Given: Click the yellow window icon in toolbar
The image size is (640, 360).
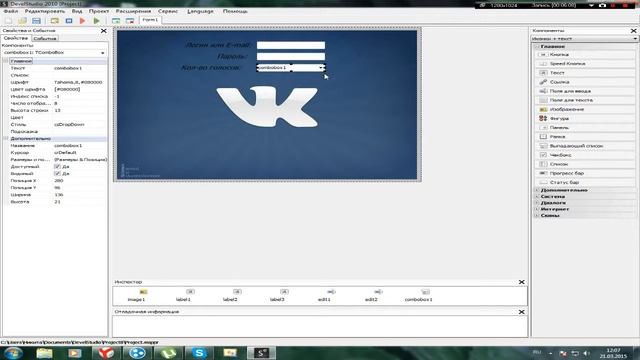Looking at the screenshot, I should pos(55,20).
